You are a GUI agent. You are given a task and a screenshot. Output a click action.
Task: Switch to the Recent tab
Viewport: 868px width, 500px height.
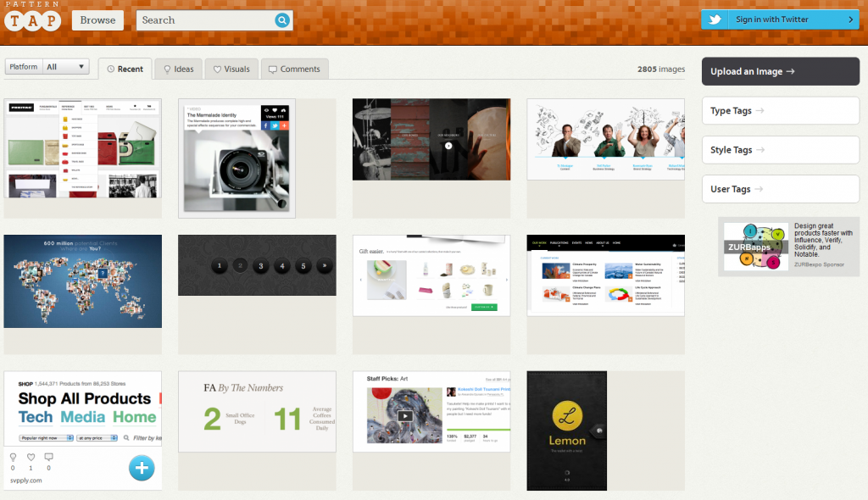click(x=125, y=69)
